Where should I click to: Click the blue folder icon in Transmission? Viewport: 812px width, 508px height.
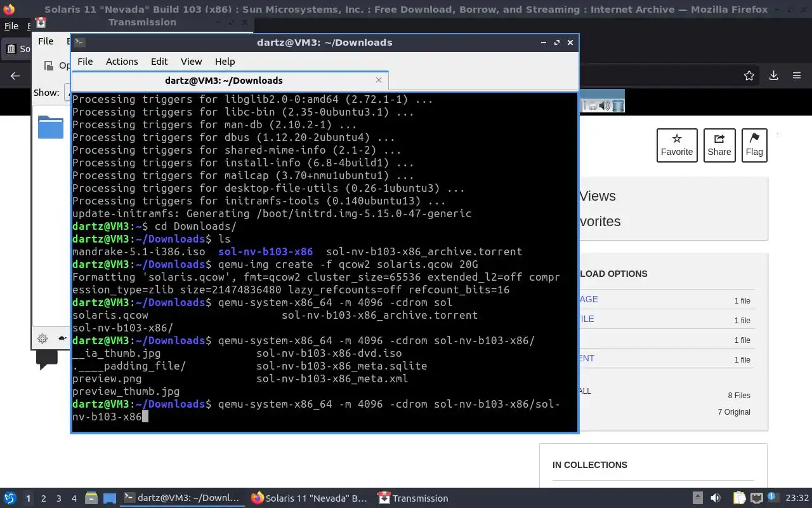51,127
